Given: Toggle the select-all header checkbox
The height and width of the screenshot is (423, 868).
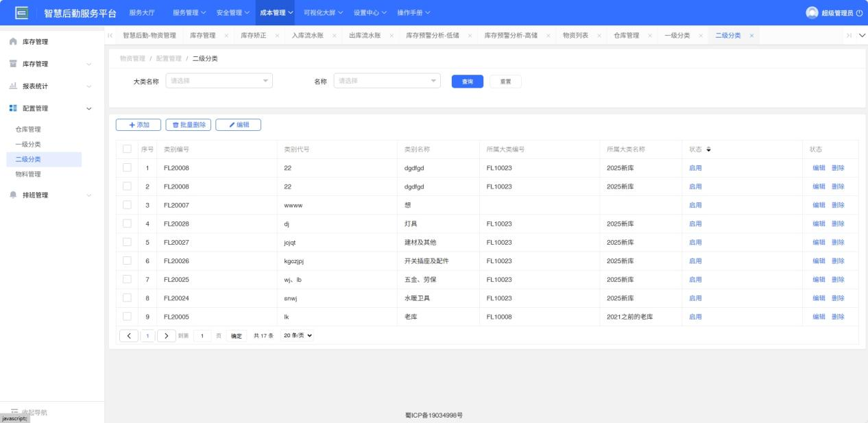Looking at the screenshot, I should tap(127, 149).
